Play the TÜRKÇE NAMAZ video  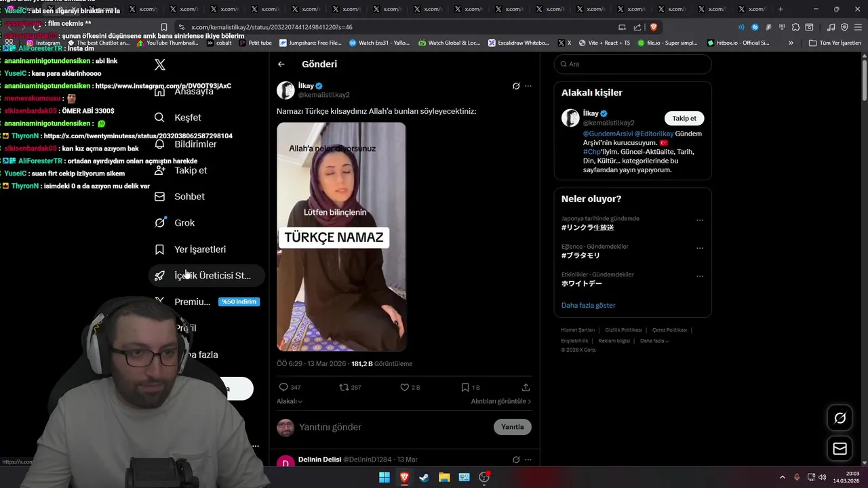coord(341,237)
